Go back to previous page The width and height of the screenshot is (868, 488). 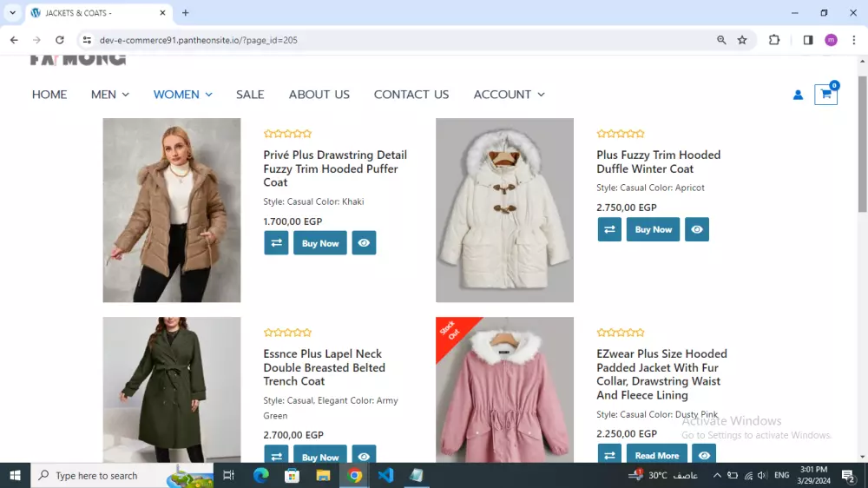tap(14, 40)
